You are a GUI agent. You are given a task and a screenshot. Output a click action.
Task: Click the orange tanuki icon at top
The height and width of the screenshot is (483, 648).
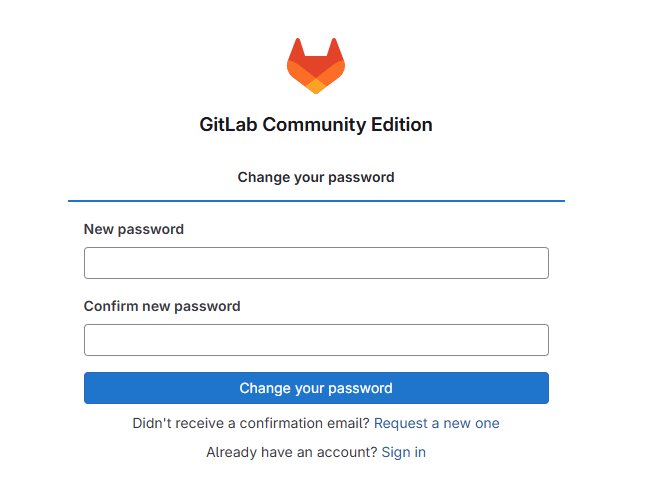(x=316, y=66)
